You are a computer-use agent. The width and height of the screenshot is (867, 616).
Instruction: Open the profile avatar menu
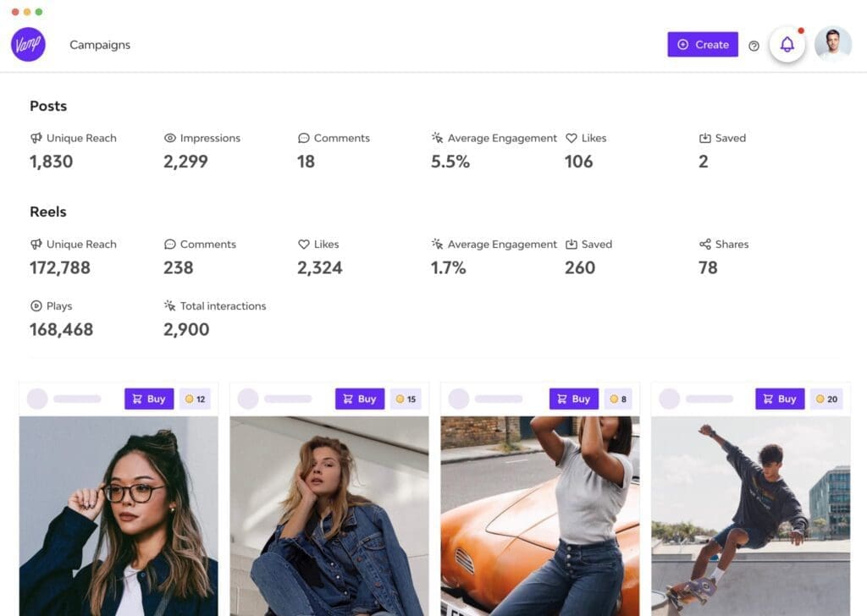tap(832, 44)
